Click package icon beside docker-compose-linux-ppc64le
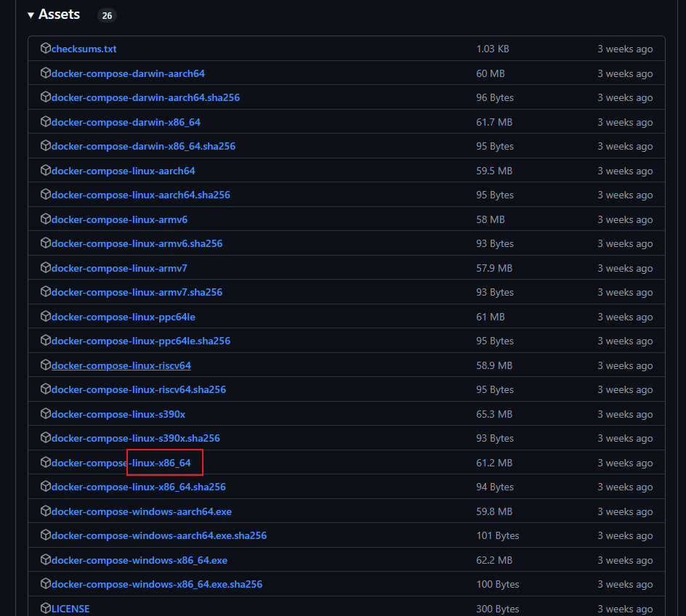This screenshot has width=686, height=616. point(46,316)
